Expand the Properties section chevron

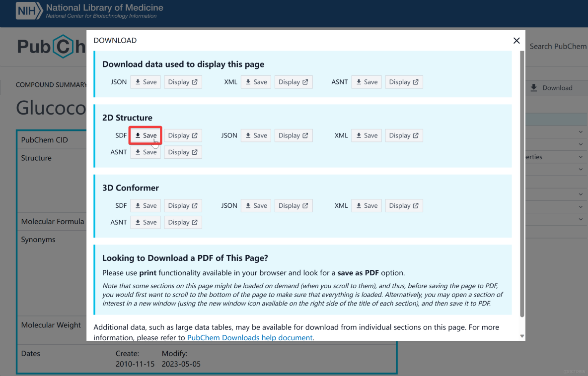point(580,157)
